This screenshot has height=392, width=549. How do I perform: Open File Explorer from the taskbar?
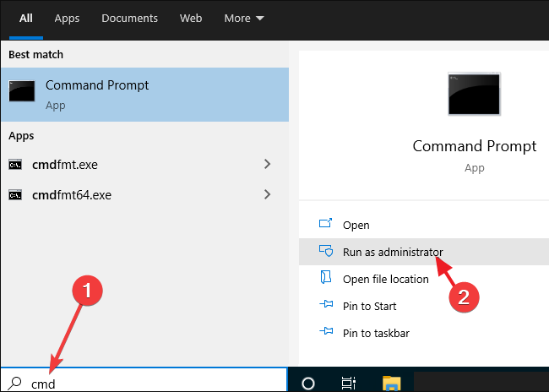[390, 383]
